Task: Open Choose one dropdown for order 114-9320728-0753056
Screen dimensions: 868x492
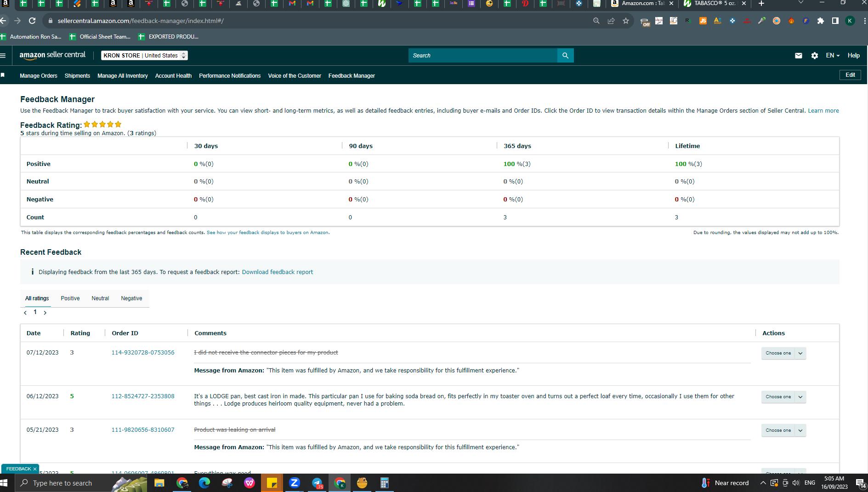Action: click(x=783, y=353)
